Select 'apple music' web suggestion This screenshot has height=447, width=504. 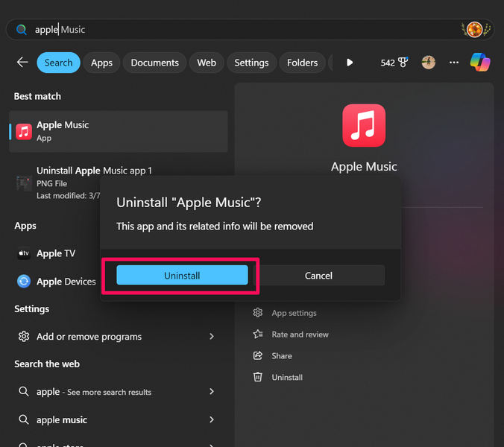tap(119, 419)
